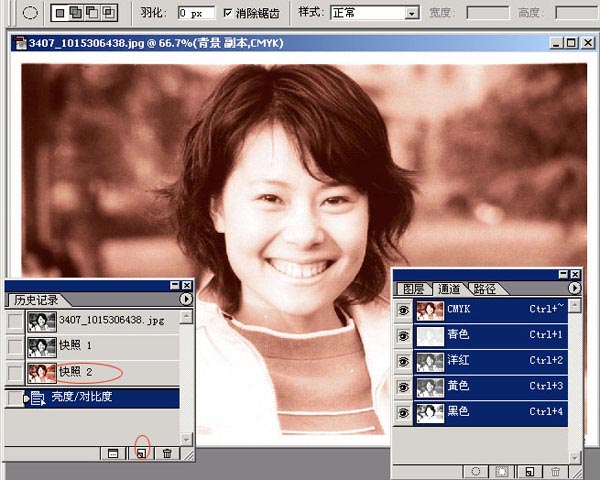Toggle visibility eye of 黑色 channel

[x=403, y=411]
